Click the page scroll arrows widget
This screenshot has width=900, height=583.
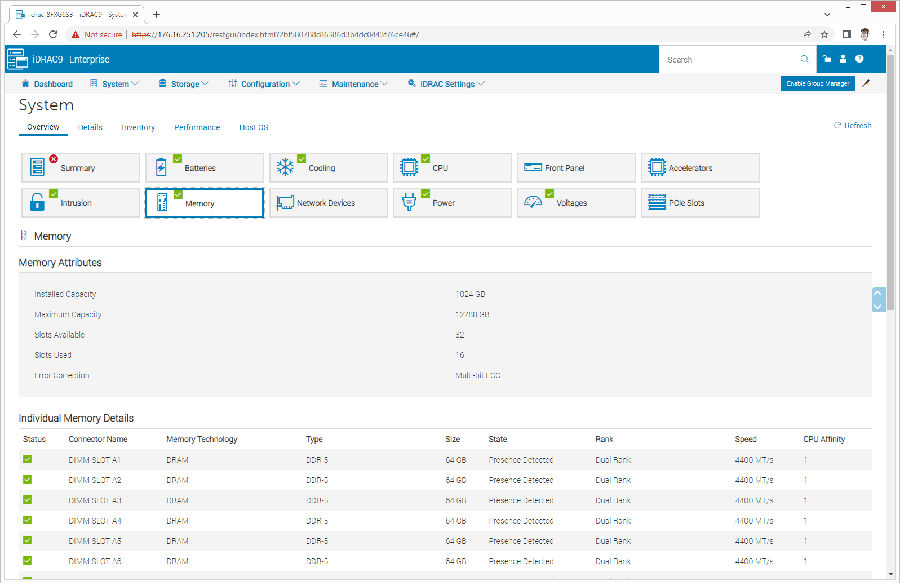click(878, 299)
